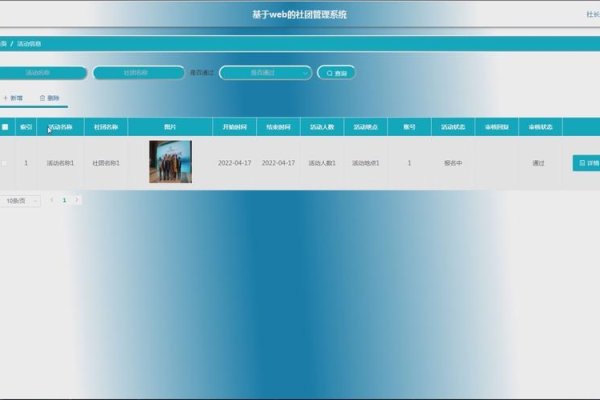Click the 2022-04-17 end date cell
This screenshot has width=600, height=400.
[x=278, y=163]
